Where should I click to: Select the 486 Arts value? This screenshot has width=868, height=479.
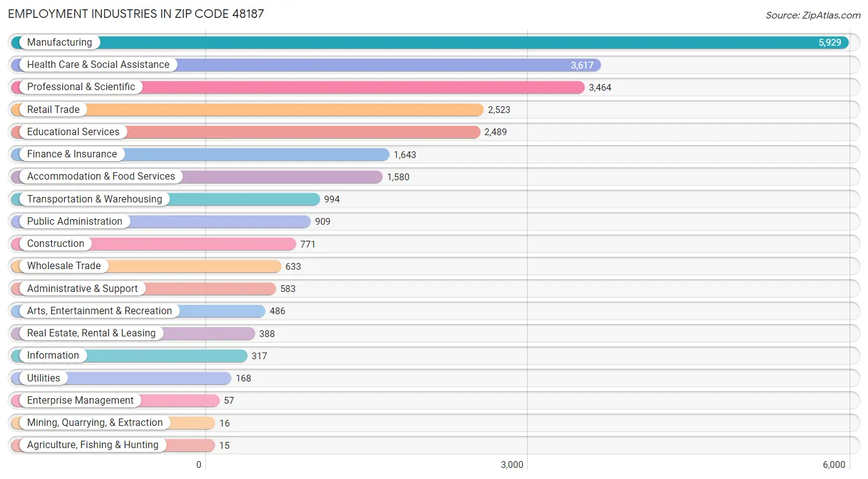point(278,311)
